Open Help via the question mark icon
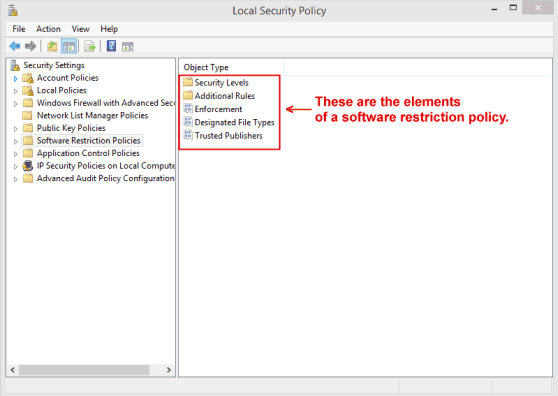The height and width of the screenshot is (396, 558). [111, 46]
